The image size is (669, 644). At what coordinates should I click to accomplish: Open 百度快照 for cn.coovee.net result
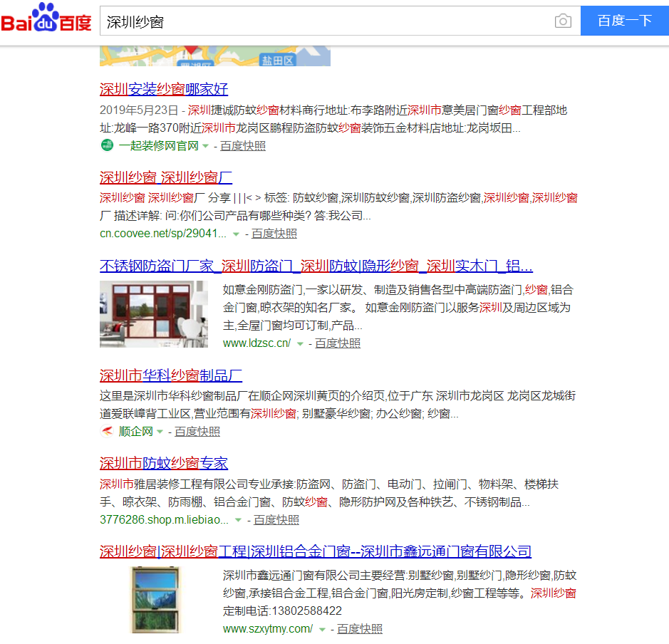[x=274, y=234]
